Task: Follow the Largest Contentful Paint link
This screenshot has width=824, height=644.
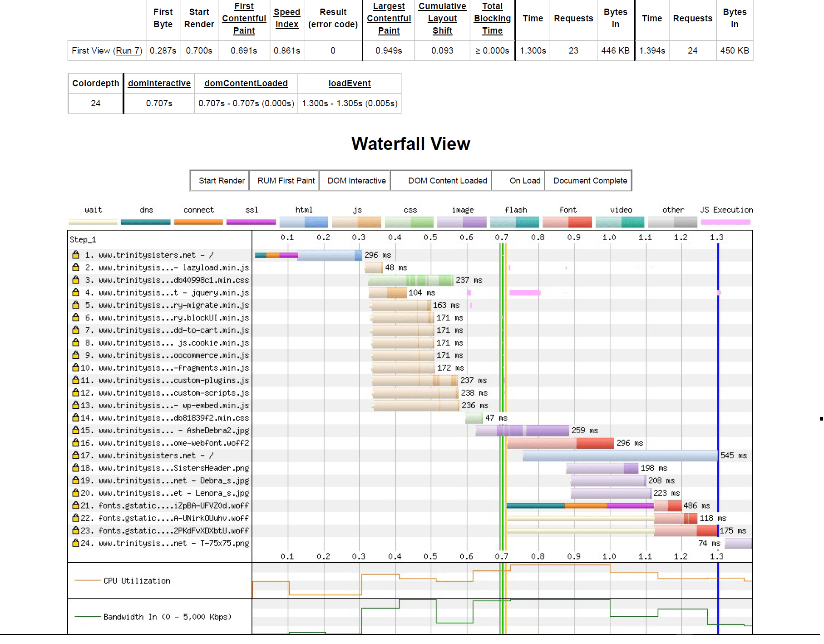Action: [x=389, y=19]
